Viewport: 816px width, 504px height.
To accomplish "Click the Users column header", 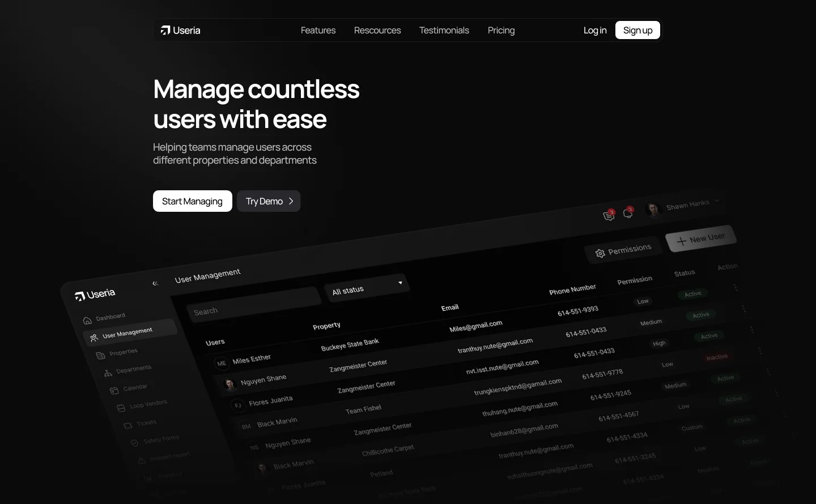I will point(215,342).
